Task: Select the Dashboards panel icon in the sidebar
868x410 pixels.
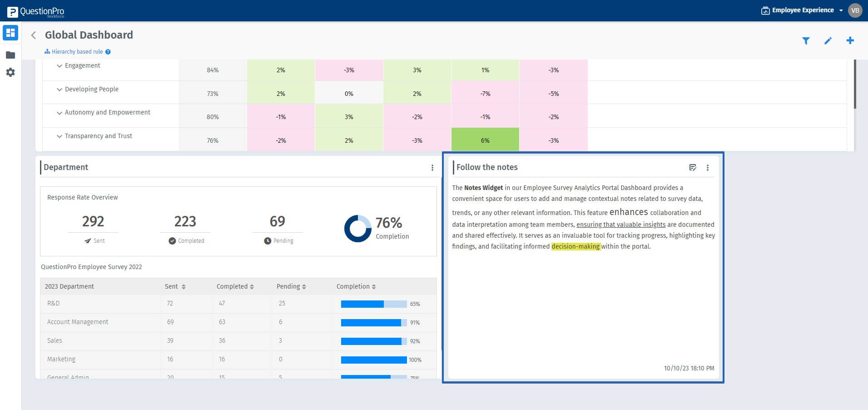Action: 10,33
